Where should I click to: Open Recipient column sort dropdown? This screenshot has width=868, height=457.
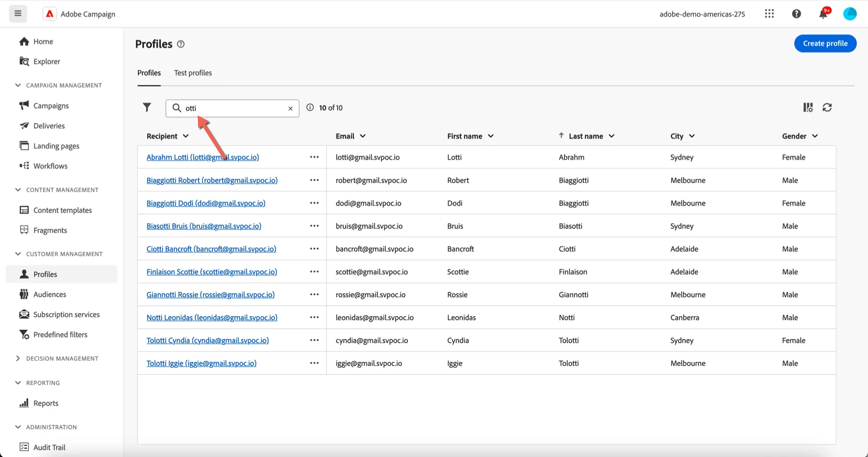coord(186,136)
